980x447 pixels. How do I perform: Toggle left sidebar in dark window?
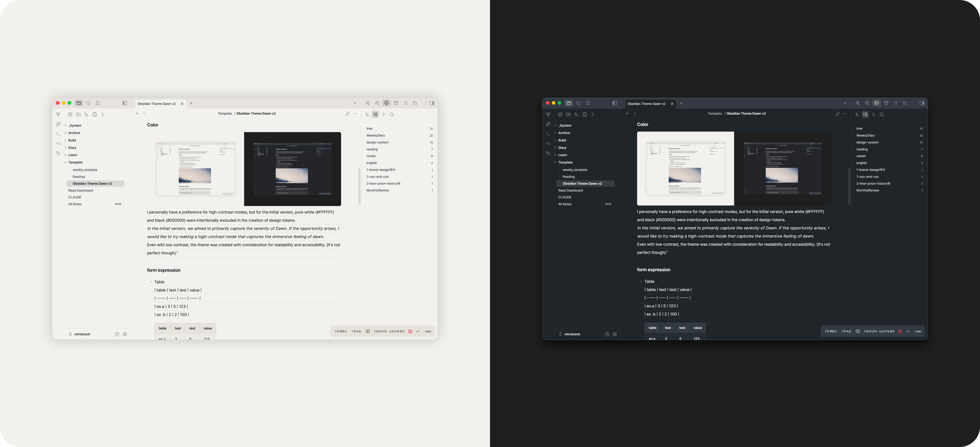pyautogui.click(x=615, y=103)
